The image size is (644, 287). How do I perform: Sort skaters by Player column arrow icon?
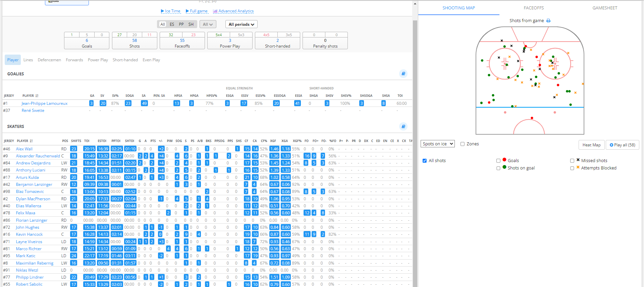(x=31, y=141)
